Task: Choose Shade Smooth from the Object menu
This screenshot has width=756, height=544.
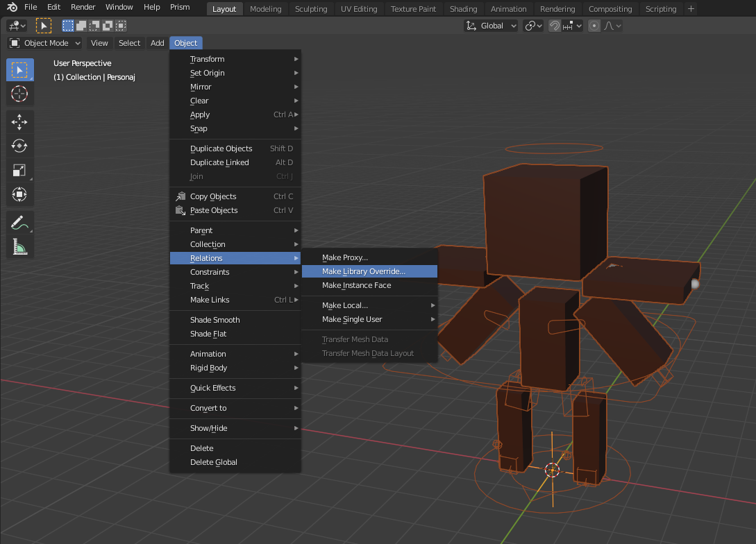Action: click(x=215, y=320)
